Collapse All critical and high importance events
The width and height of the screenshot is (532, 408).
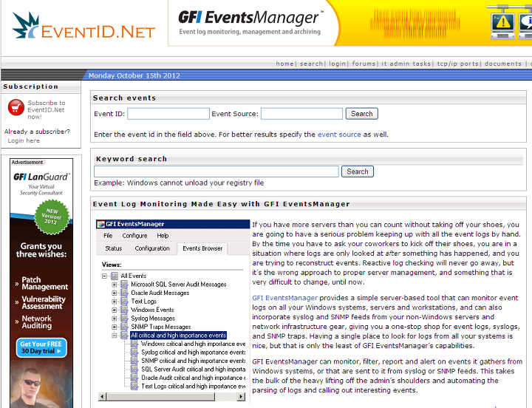pos(115,336)
